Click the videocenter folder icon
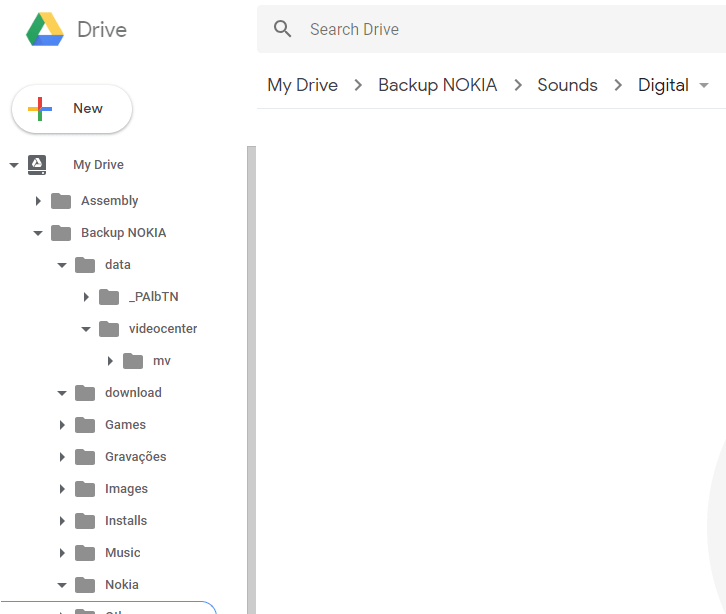This screenshot has height=614, width=726. [x=109, y=329]
